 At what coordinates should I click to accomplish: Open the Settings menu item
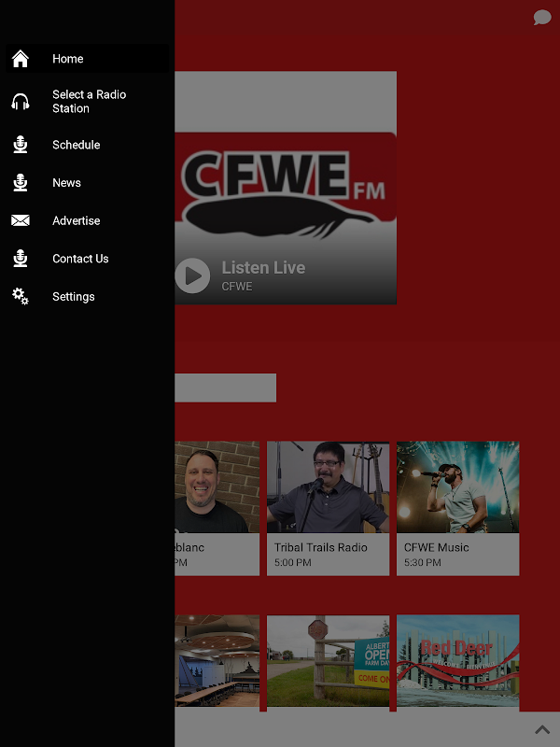pyautogui.click(x=87, y=296)
